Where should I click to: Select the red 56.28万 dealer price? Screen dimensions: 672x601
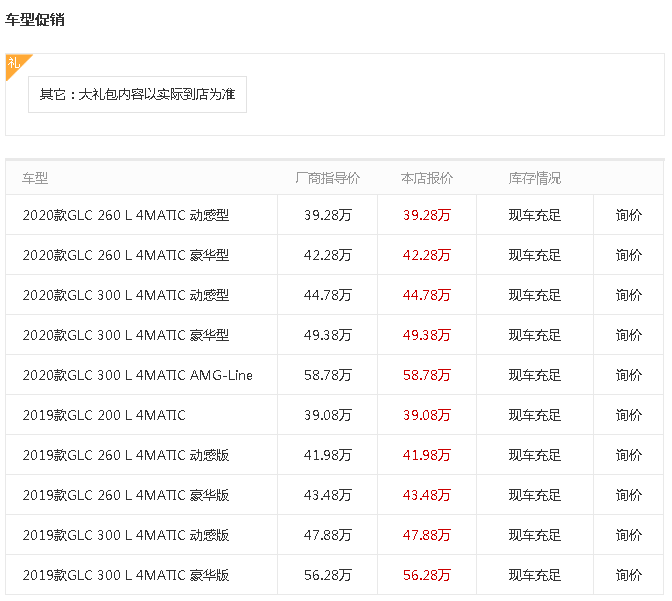tap(427, 575)
